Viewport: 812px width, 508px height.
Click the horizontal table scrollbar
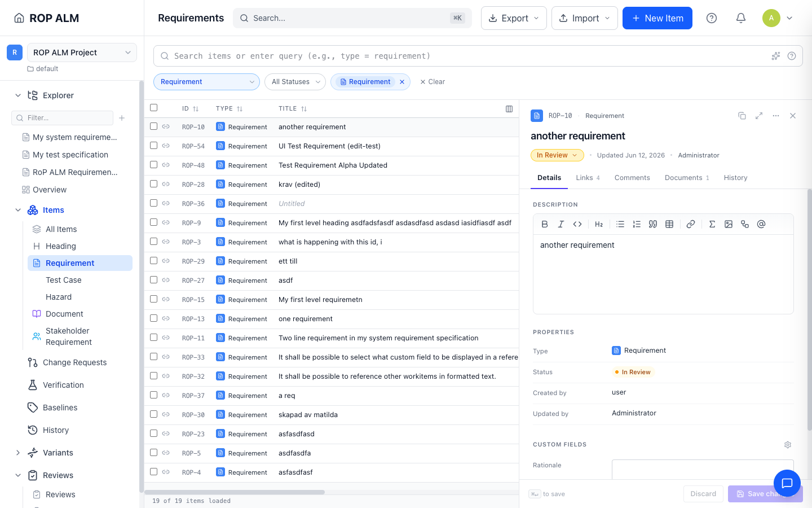click(235, 492)
